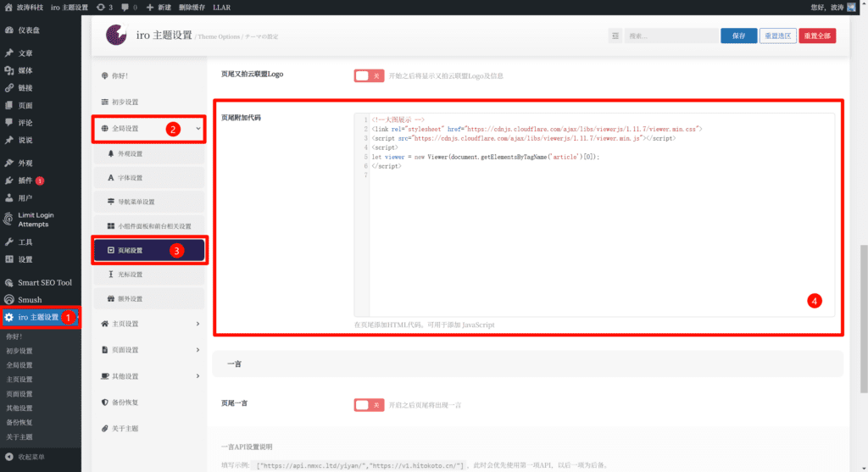Click the 用户 person icon

[x=8, y=198]
